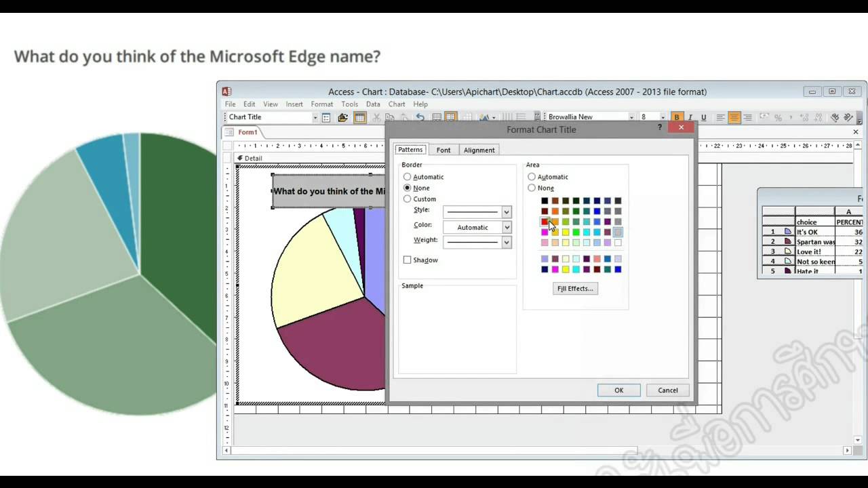Click the Align Left icon
The width and height of the screenshot is (868, 488).
pos(720,117)
